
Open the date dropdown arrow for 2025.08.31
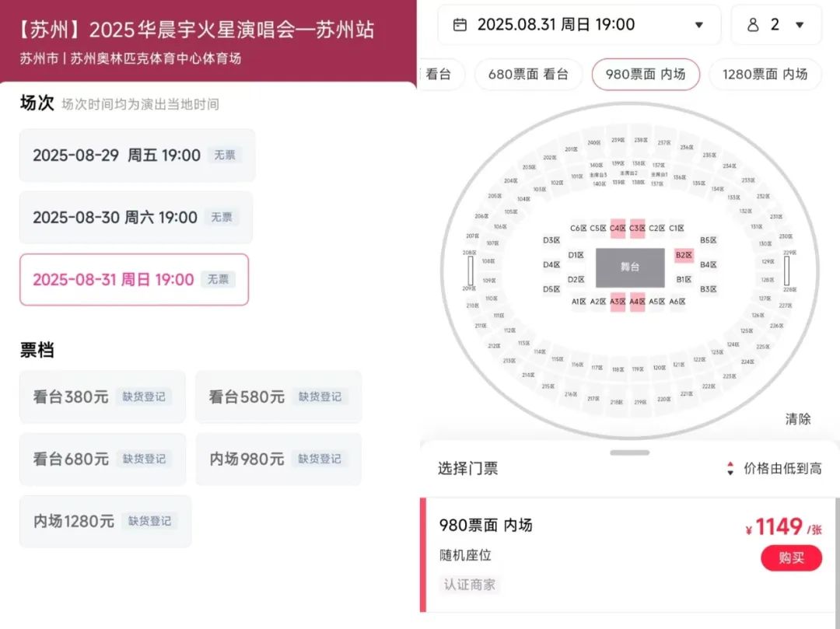pos(698,25)
